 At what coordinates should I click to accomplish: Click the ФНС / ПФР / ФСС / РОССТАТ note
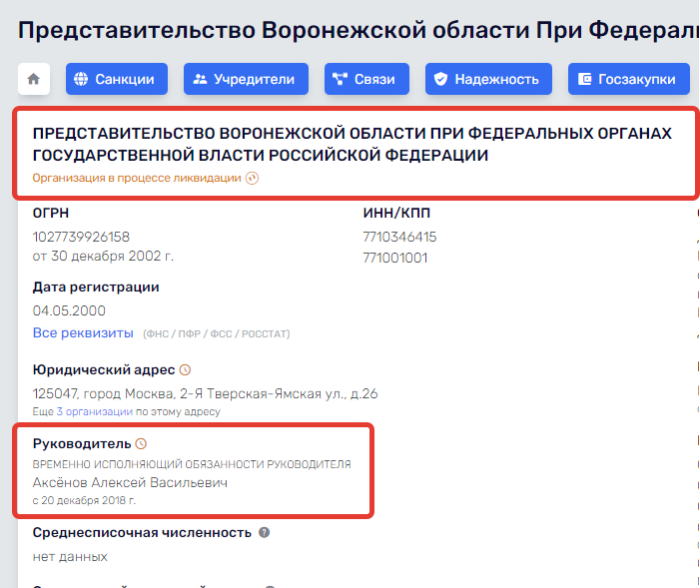pyautogui.click(x=217, y=334)
